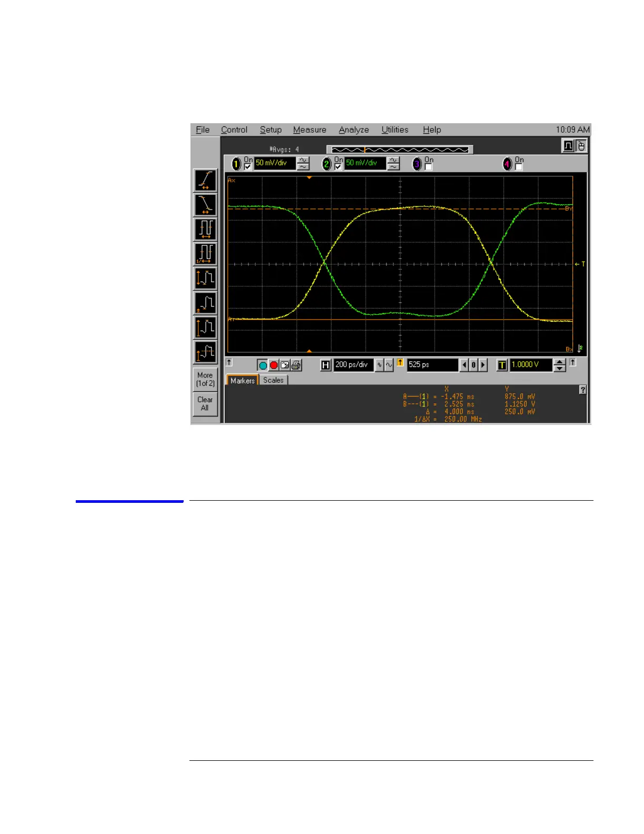Screen dimensions: 644x834
Task: Click the channel 1 number button
Action: [236, 164]
